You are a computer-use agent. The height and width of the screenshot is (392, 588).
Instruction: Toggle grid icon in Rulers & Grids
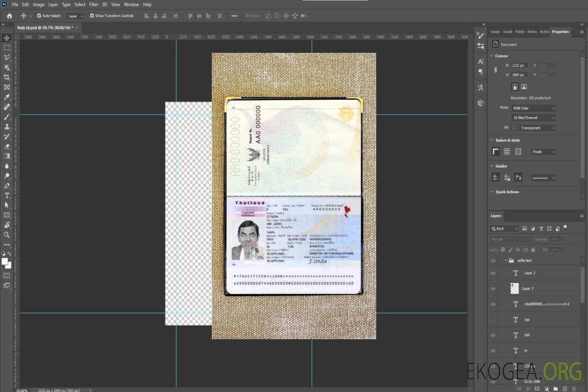pyautogui.click(x=507, y=151)
